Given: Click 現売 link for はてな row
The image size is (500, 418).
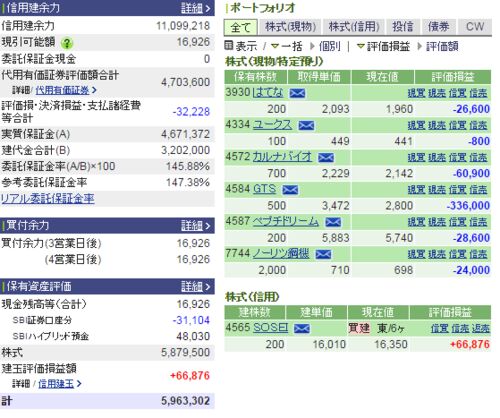Looking at the screenshot, I should 437,93.
